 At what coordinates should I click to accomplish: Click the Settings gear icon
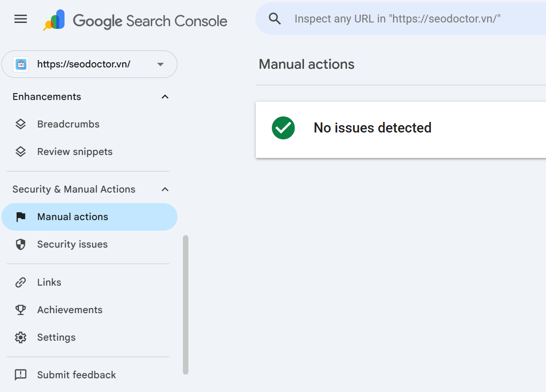[x=21, y=337]
